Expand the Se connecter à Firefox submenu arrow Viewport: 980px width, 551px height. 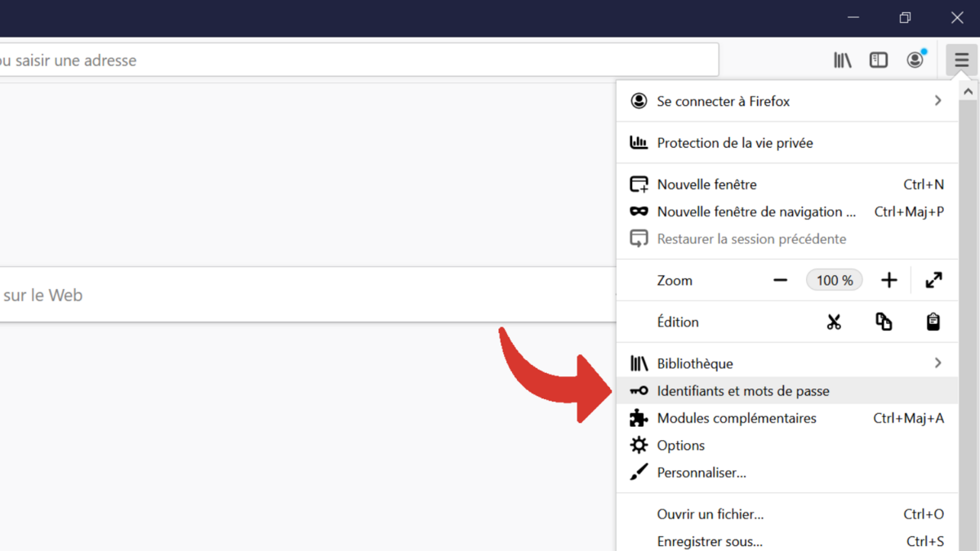pos(938,101)
